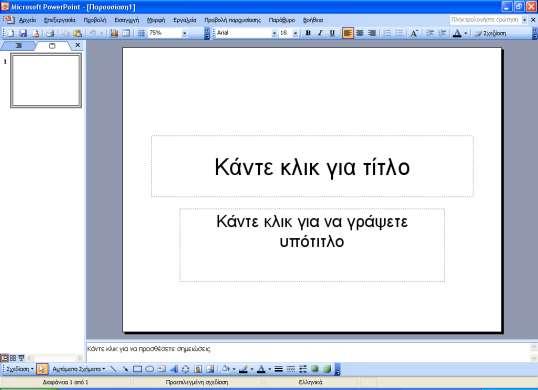
Task: Save the presentation via the floppy disk icon
Action: [23, 33]
